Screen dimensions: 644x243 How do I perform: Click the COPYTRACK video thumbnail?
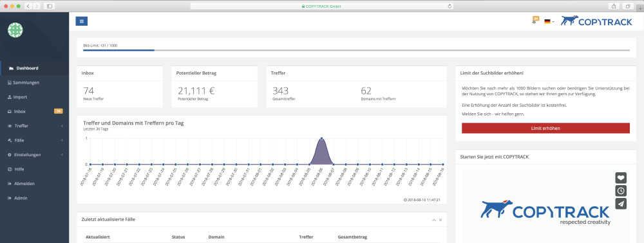[545, 206]
